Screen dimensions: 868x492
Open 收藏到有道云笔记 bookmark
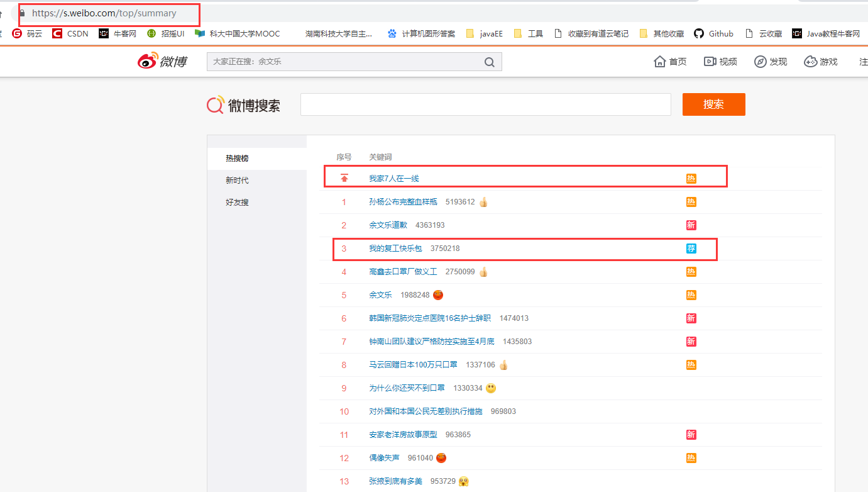point(591,34)
